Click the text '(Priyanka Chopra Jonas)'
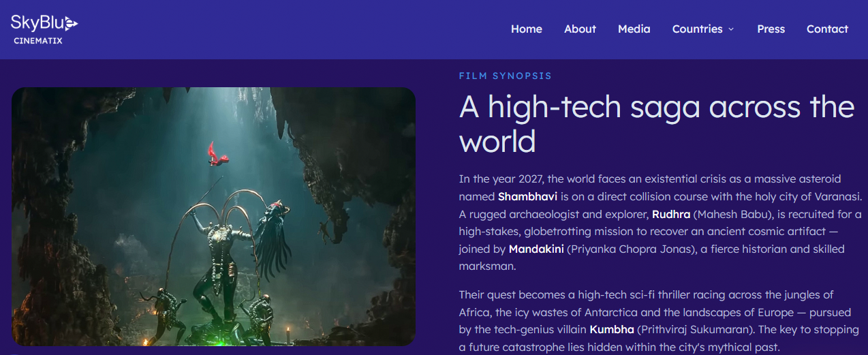 [631, 249]
